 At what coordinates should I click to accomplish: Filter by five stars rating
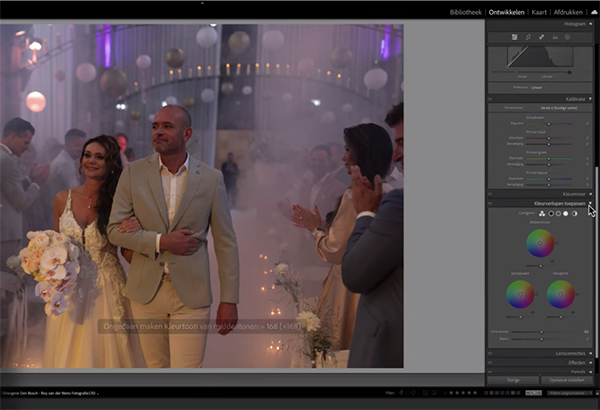475,392
